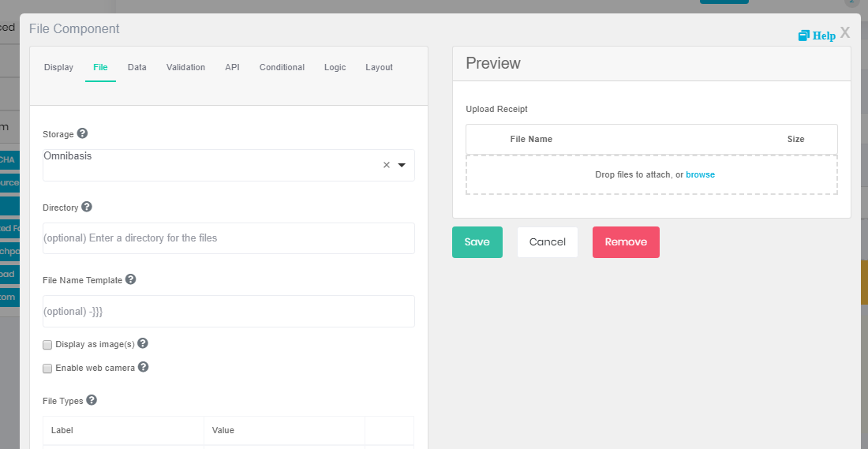
Task: Click the Directory input field
Action: tap(228, 238)
